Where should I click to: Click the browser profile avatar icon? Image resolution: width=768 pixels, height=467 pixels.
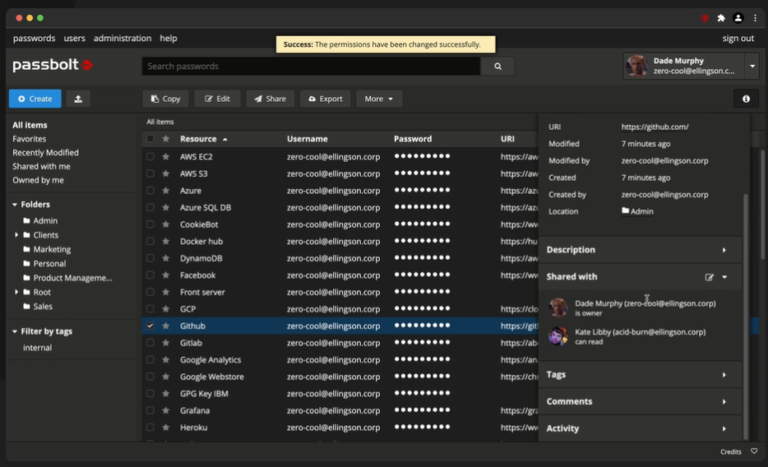tap(738, 18)
